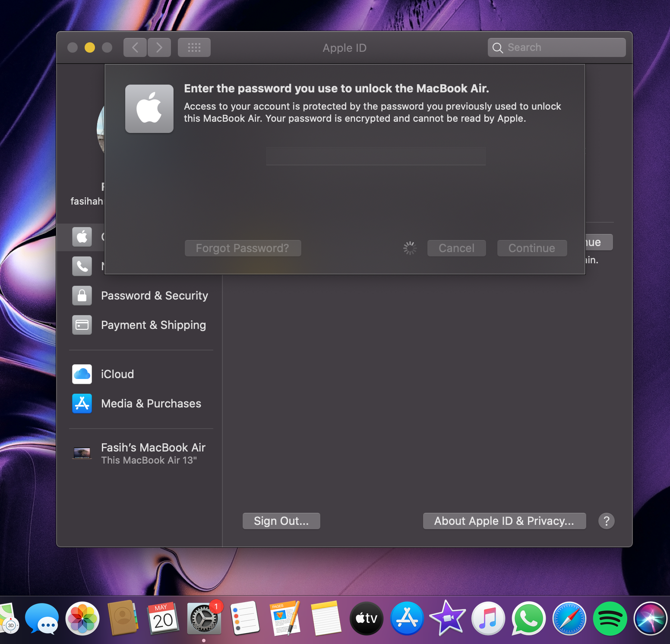Launch Safari from the Dock
670x644 pixels.
click(x=569, y=619)
